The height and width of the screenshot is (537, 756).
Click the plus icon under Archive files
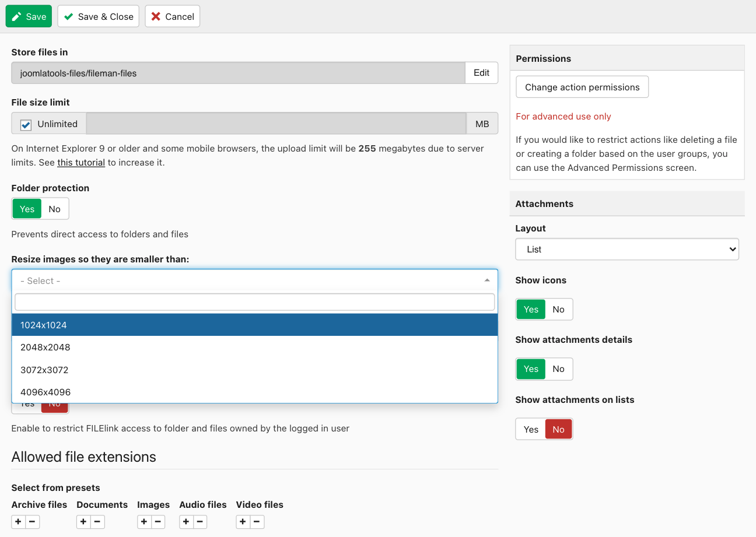pyautogui.click(x=19, y=522)
